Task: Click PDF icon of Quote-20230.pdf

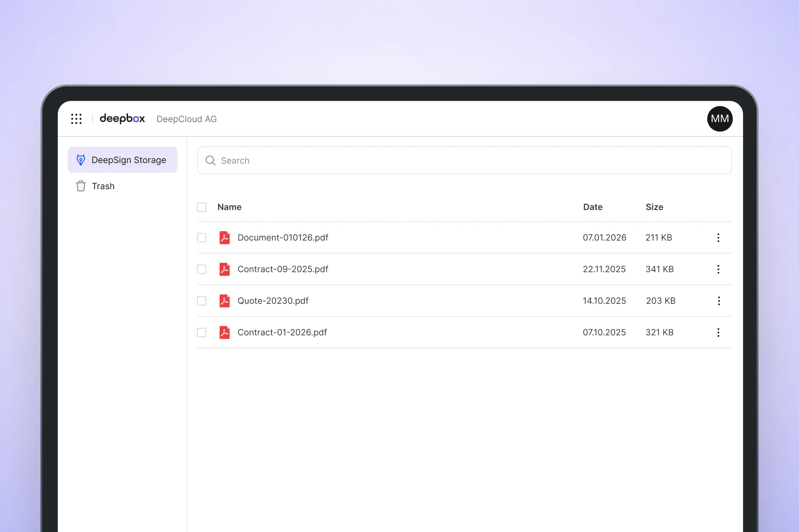Action: [x=225, y=301]
